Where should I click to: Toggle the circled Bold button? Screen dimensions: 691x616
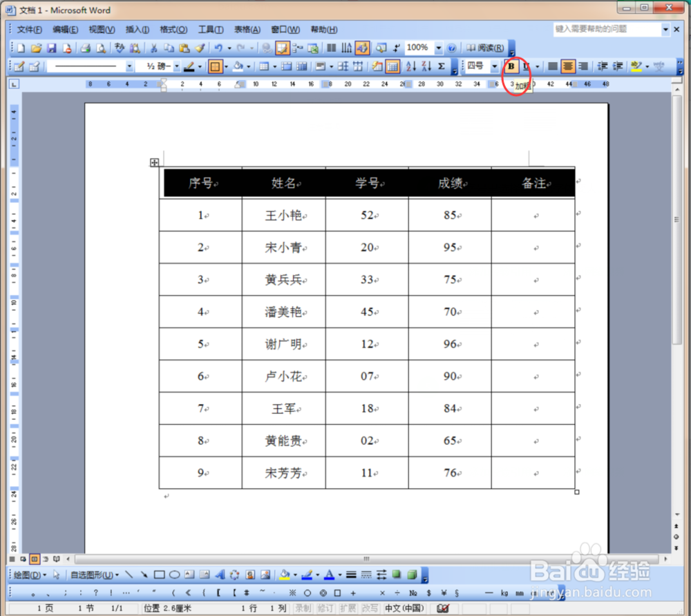click(511, 66)
